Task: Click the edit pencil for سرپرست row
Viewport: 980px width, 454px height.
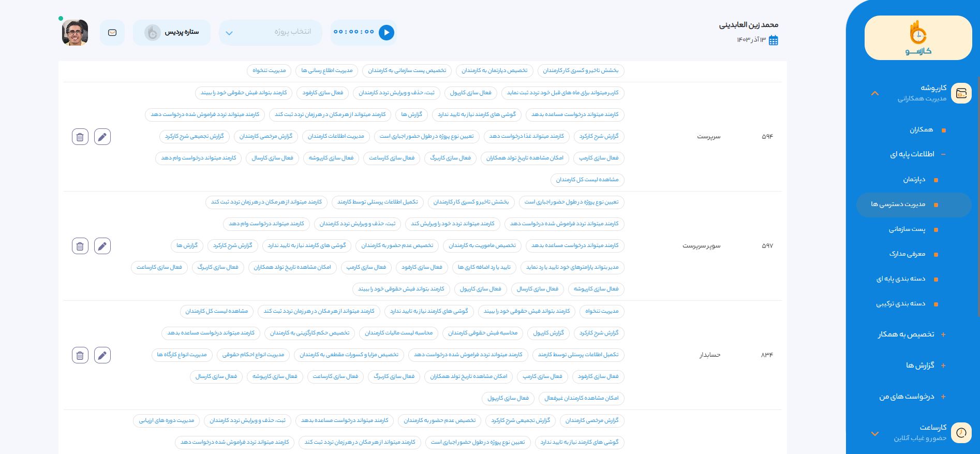Action: tap(102, 137)
